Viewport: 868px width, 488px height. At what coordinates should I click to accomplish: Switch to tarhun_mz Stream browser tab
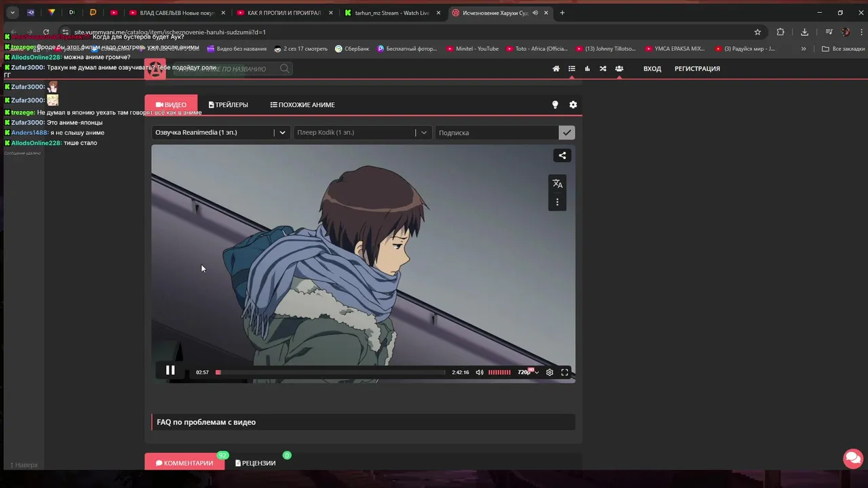coord(391,13)
